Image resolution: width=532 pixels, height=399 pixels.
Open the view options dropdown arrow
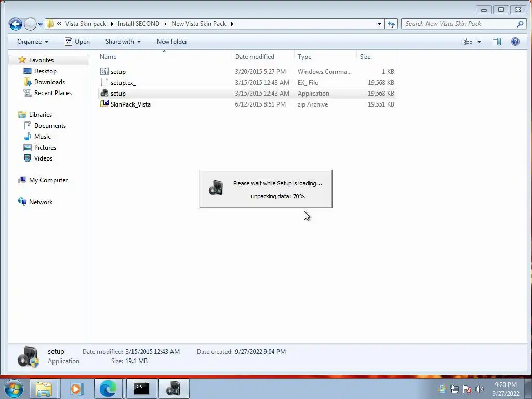click(x=479, y=42)
